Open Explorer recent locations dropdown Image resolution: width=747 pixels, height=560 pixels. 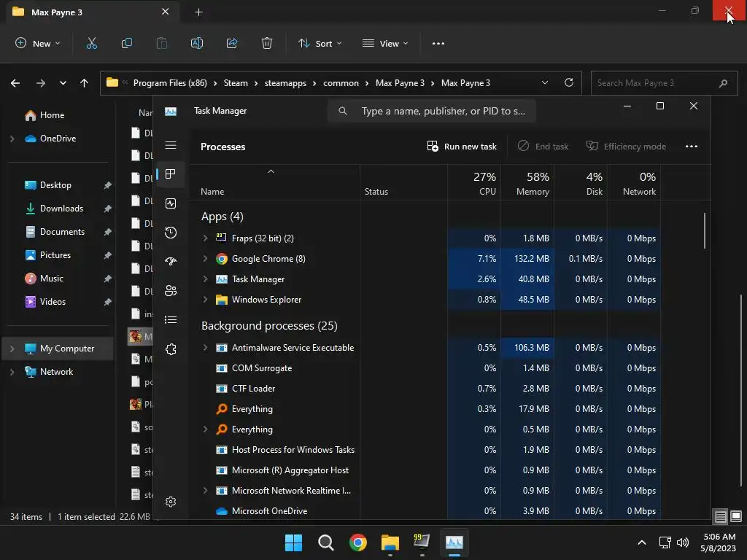pyautogui.click(x=63, y=83)
